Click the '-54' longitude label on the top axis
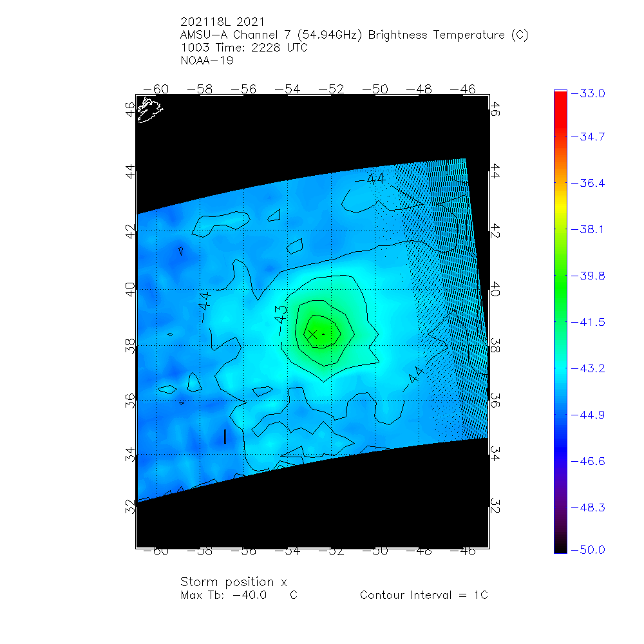 click(x=287, y=89)
